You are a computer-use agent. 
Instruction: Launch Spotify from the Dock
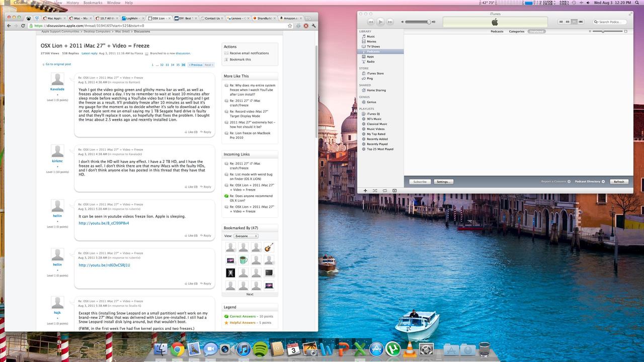coord(260,349)
